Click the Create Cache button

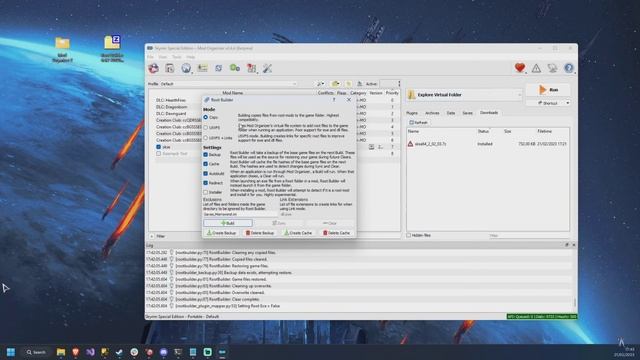(x=298, y=233)
